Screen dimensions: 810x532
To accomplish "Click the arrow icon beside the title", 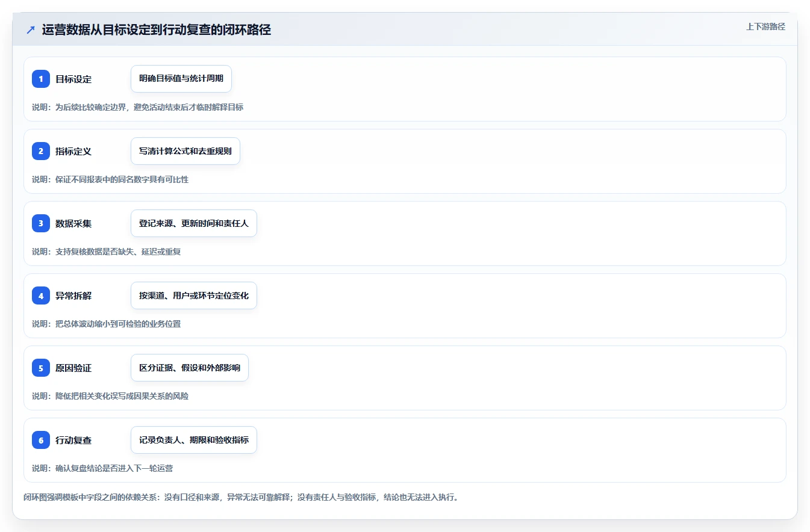I will click(31, 30).
